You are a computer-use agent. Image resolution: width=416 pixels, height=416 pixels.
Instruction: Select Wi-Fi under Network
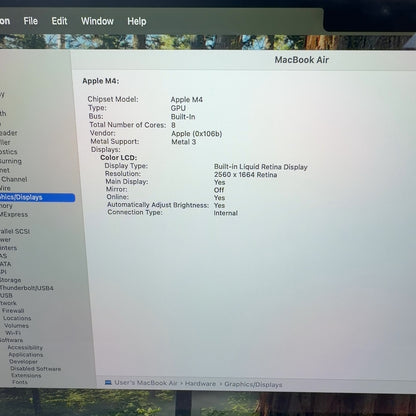[x=13, y=333]
